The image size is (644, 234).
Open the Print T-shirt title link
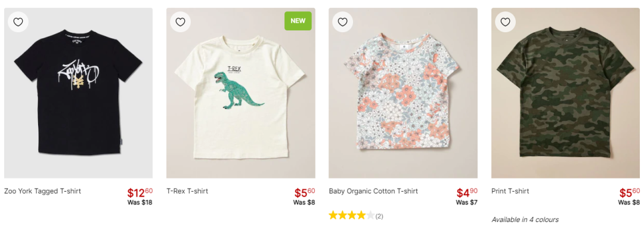click(510, 191)
